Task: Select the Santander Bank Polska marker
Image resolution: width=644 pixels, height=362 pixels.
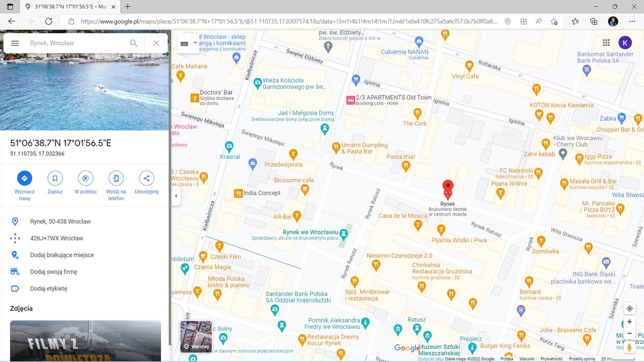Action: point(275,310)
